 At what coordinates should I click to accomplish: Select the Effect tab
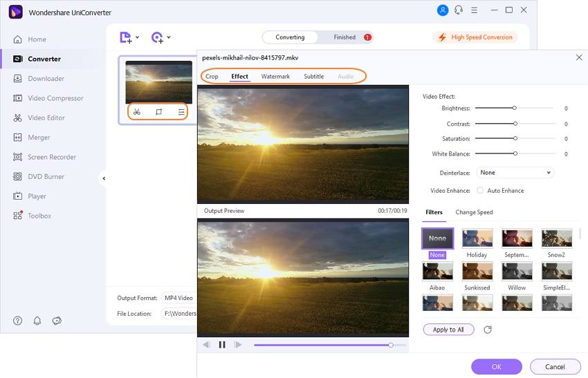click(x=239, y=77)
